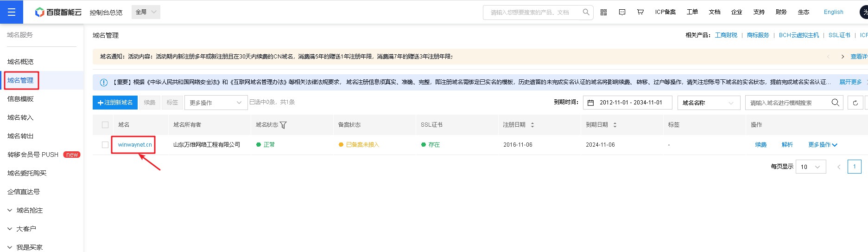This screenshot has height=252, width=868.
Task: Open the SSL证书 related product link
Action: (839, 35)
